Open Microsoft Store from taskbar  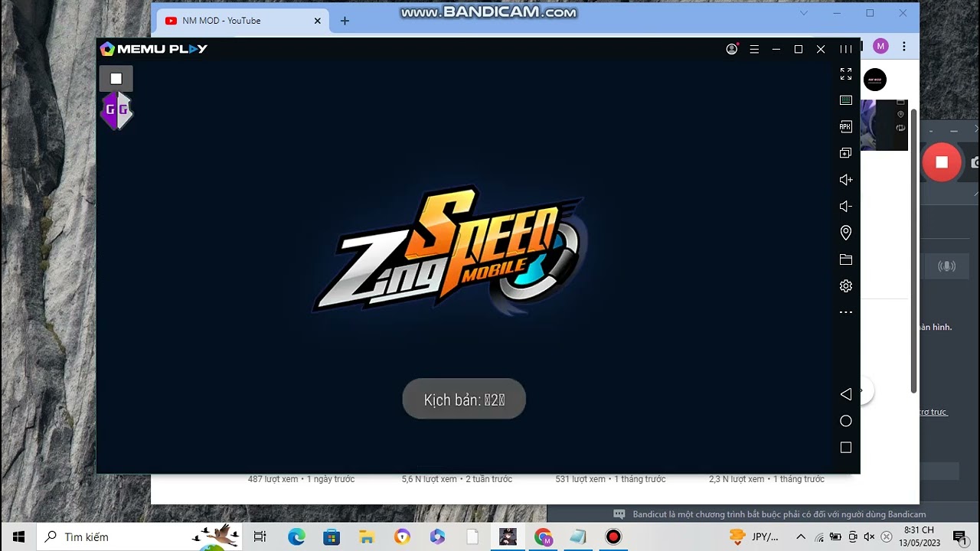(332, 537)
